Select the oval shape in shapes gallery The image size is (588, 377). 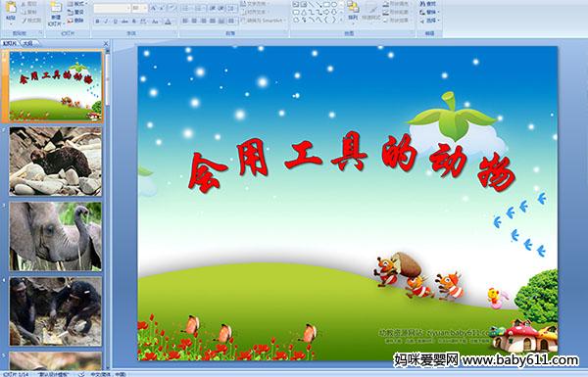point(333,4)
